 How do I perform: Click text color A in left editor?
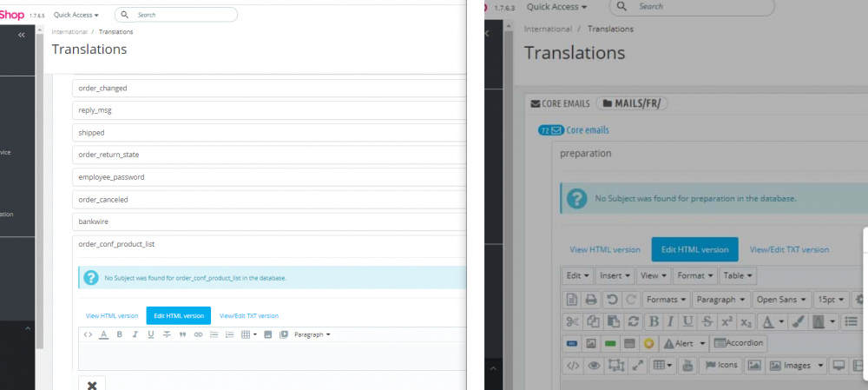pyautogui.click(x=103, y=334)
